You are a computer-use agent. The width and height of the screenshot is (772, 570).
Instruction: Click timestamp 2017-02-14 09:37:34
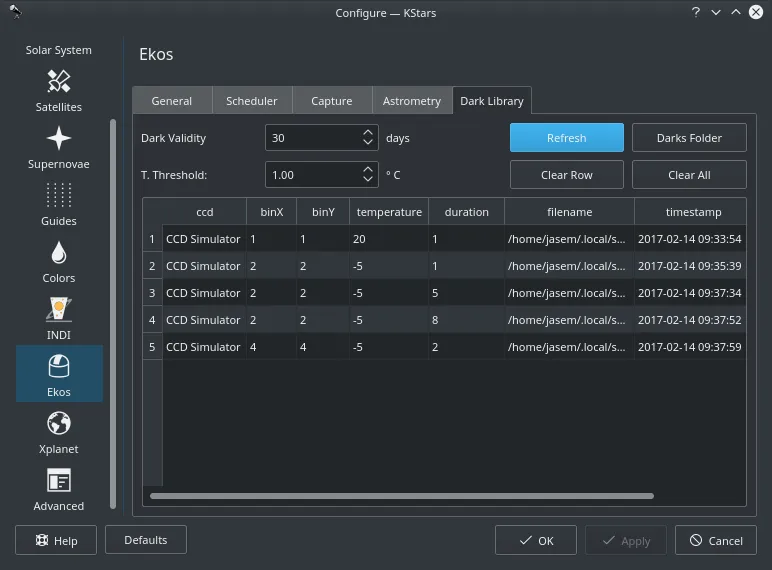(690, 293)
